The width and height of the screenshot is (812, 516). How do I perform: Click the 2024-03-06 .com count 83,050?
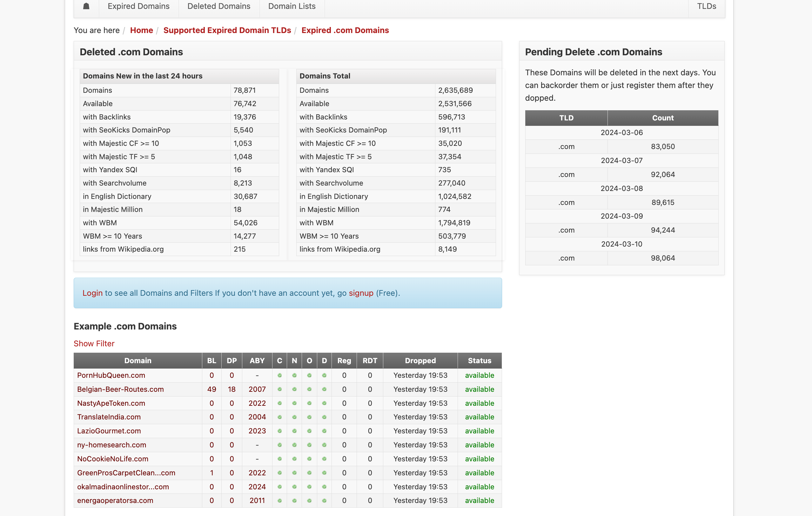663,146
